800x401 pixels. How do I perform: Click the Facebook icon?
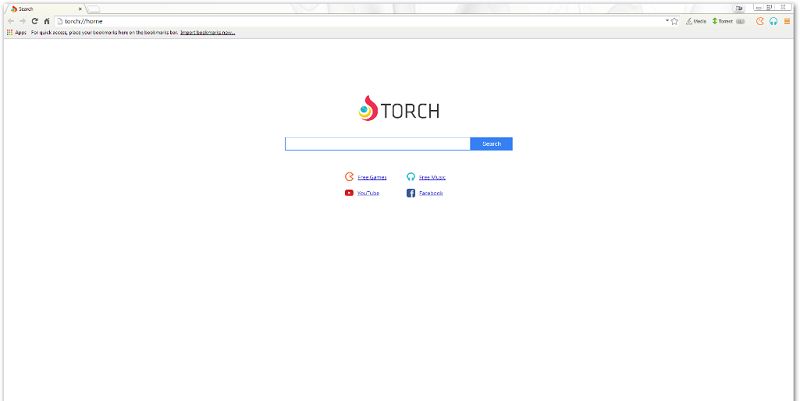tap(411, 193)
